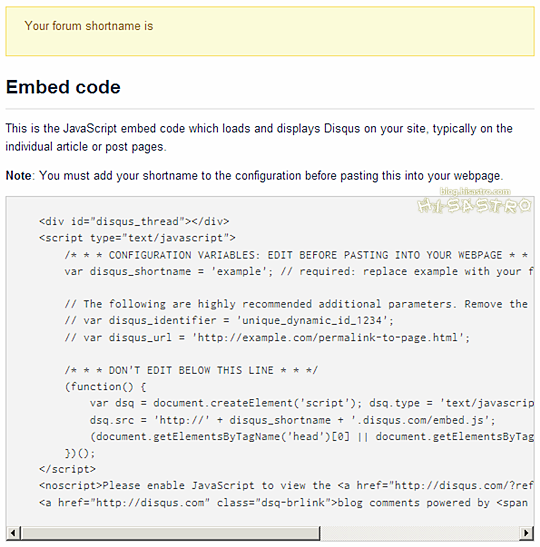
Task: Click the document.createElement('script') line
Action: point(312,403)
